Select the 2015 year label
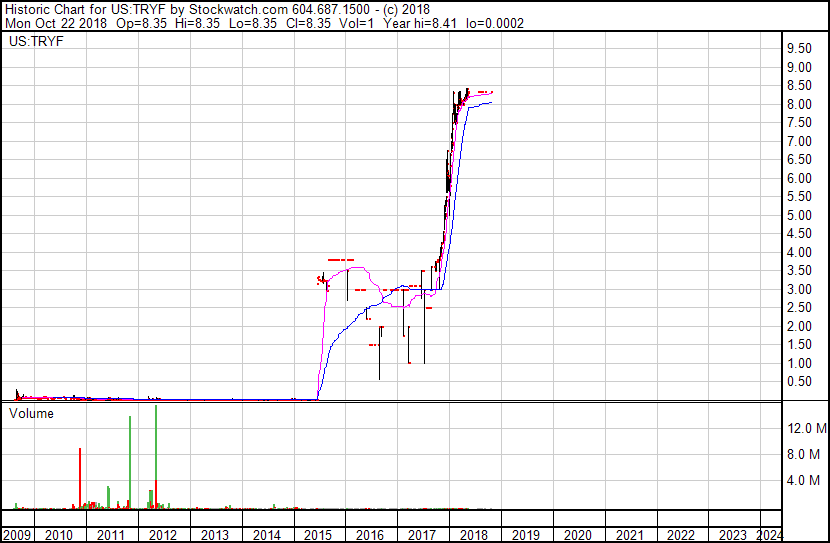The image size is (830, 543). [x=318, y=535]
